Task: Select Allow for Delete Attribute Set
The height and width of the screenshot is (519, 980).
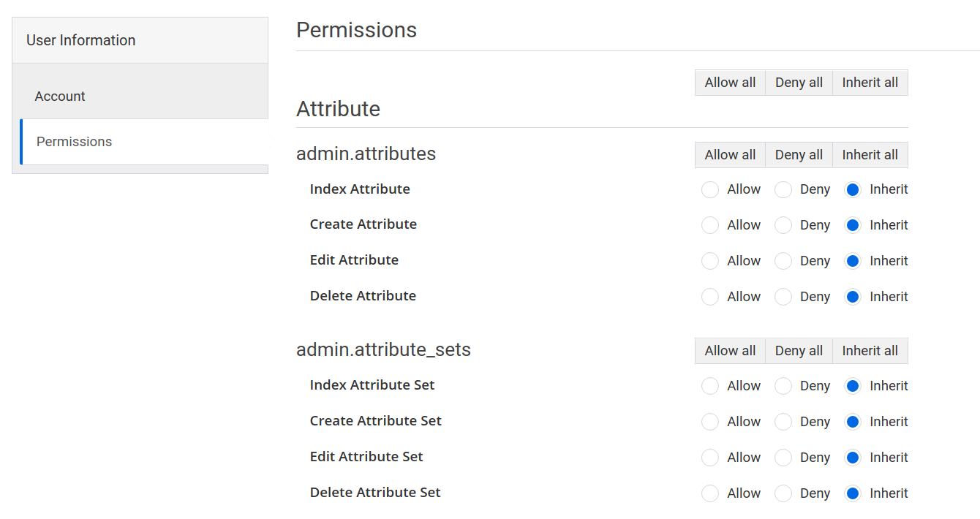Action: [709, 493]
